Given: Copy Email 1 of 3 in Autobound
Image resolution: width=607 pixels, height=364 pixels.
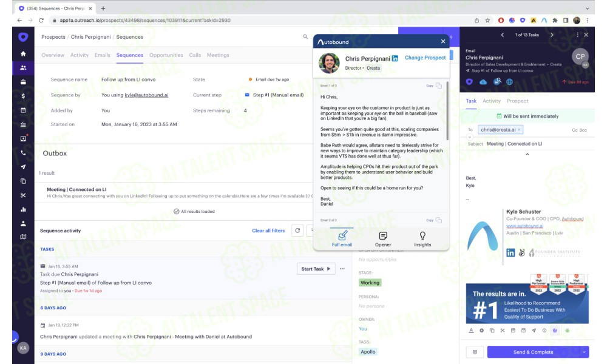Looking at the screenshot, I should click(439, 86).
